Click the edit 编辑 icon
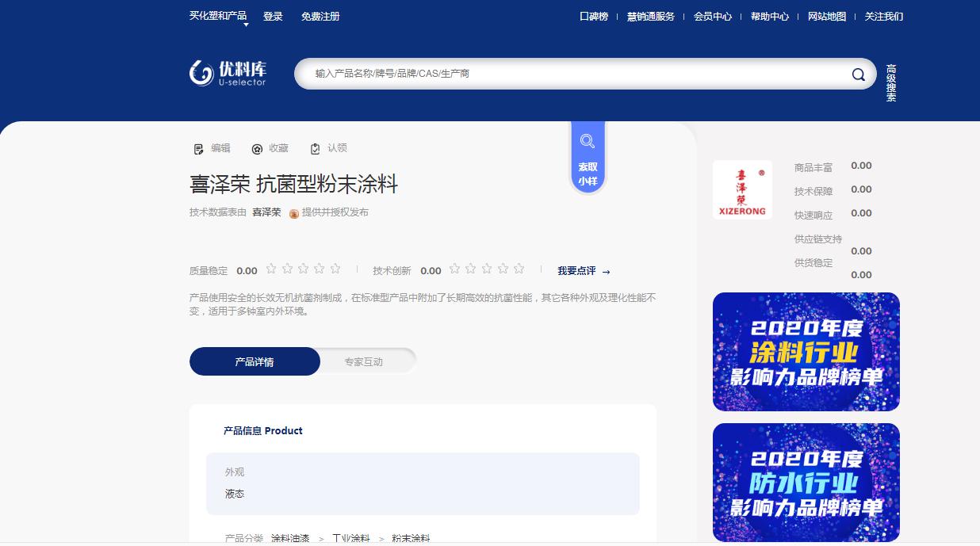980x546 pixels. [199, 149]
